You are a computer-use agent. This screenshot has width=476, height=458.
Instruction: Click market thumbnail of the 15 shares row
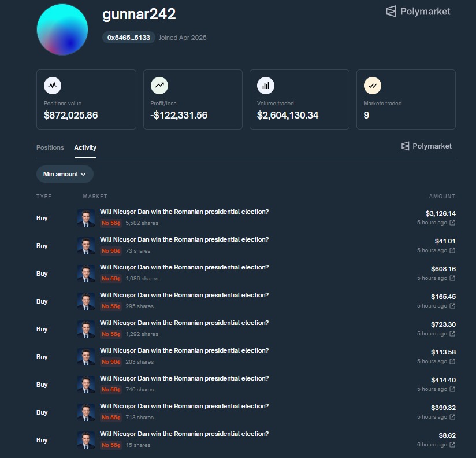86,440
